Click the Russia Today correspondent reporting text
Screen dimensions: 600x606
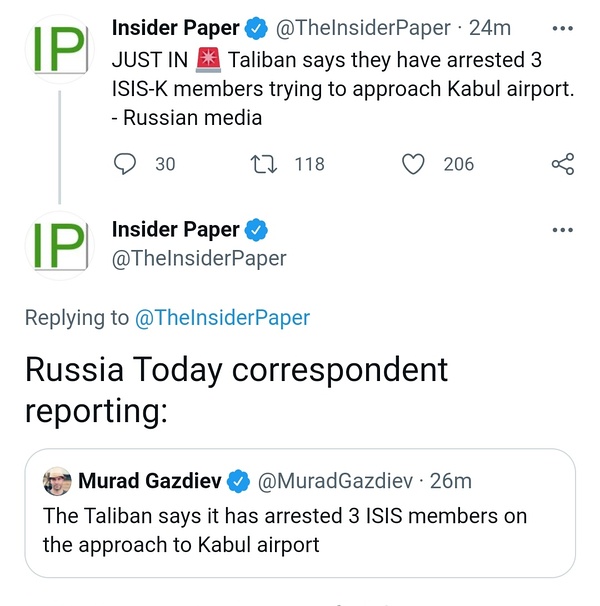pos(236,390)
